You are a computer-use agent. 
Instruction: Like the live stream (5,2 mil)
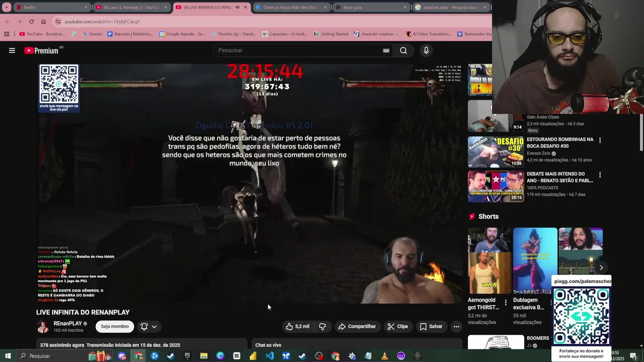pyautogui.click(x=297, y=326)
